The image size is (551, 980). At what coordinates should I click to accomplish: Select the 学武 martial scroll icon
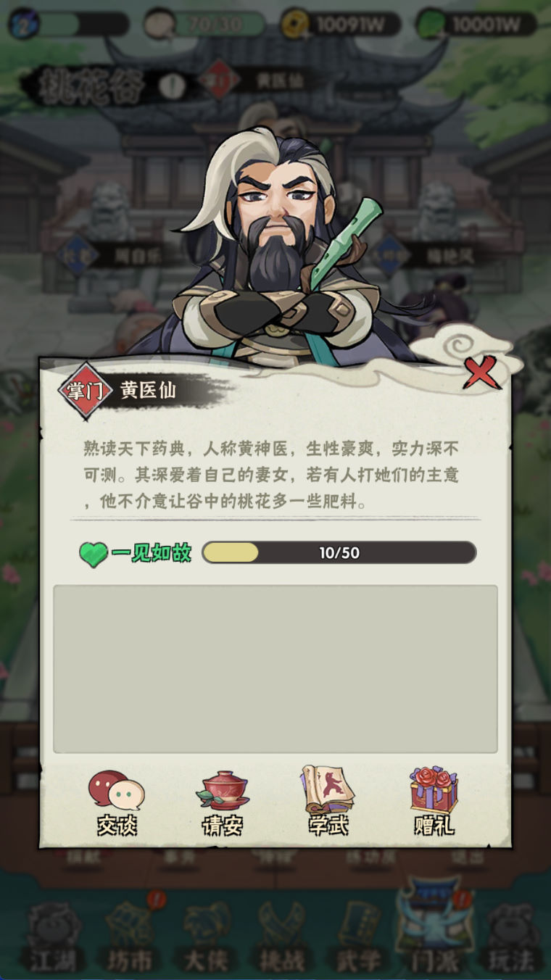[328, 801]
